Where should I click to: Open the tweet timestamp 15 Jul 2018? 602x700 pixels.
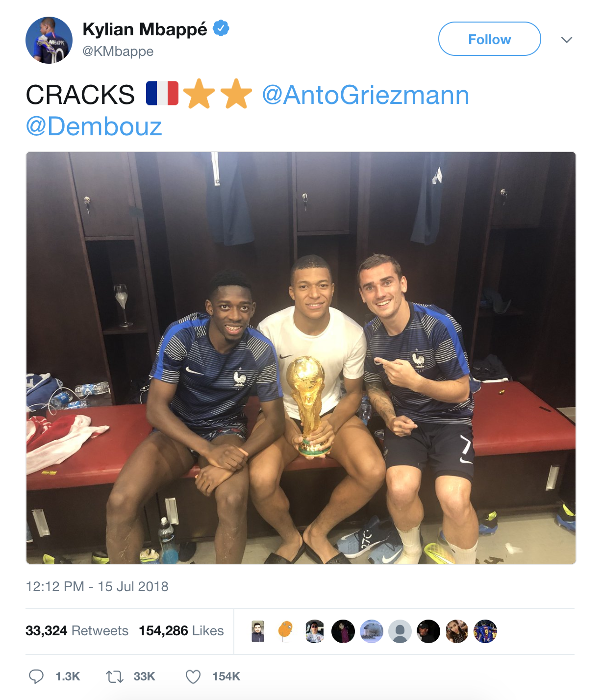tap(97, 586)
